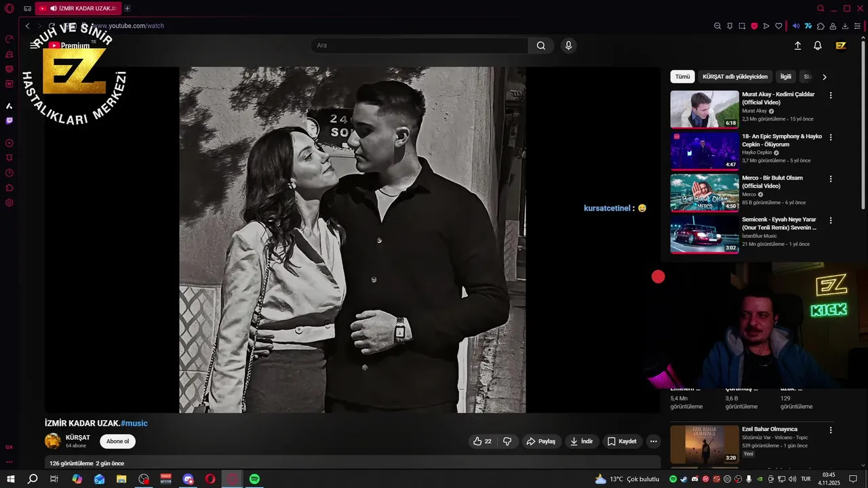This screenshot has height=488, width=868.
Task: Click the Kaydet save button
Action: (622, 441)
